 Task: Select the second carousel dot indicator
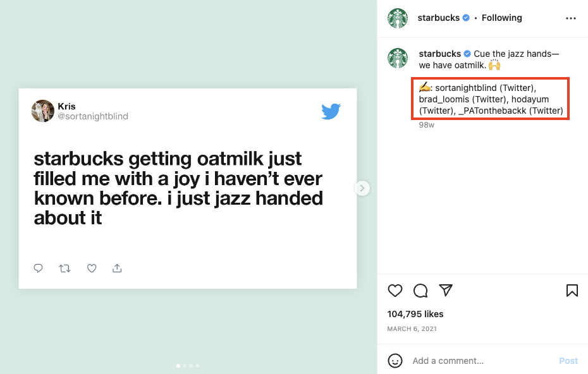[184, 365]
